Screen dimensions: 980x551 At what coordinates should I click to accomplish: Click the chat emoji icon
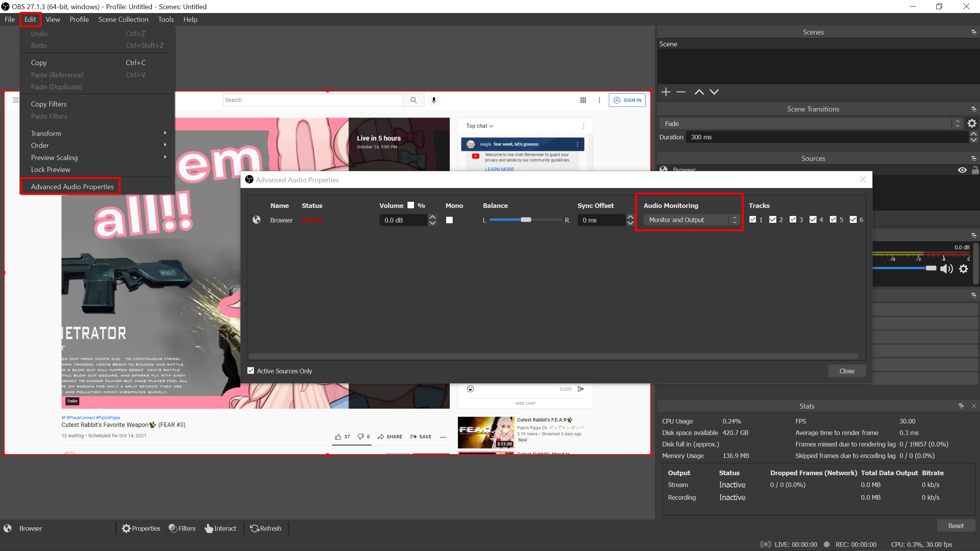(470, 389)
